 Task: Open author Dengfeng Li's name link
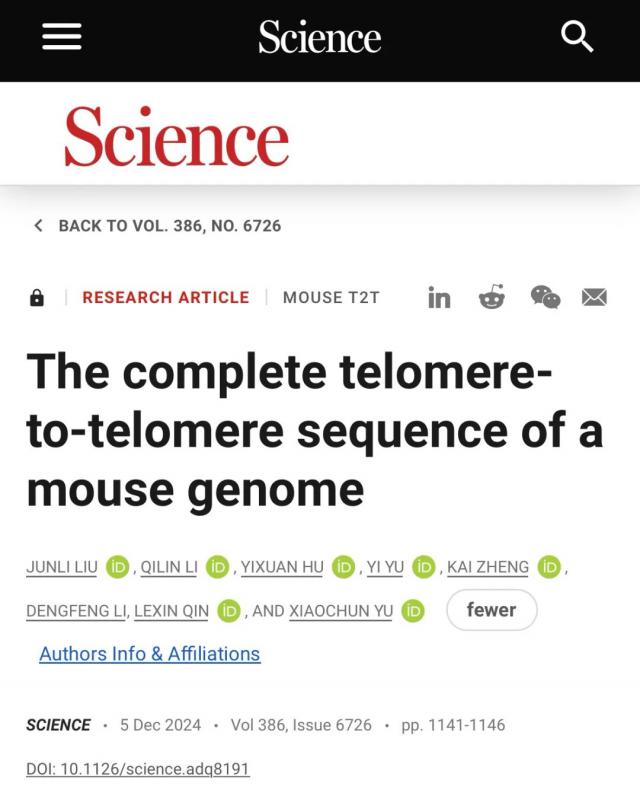pyautogui.click(x=74, y=610)
